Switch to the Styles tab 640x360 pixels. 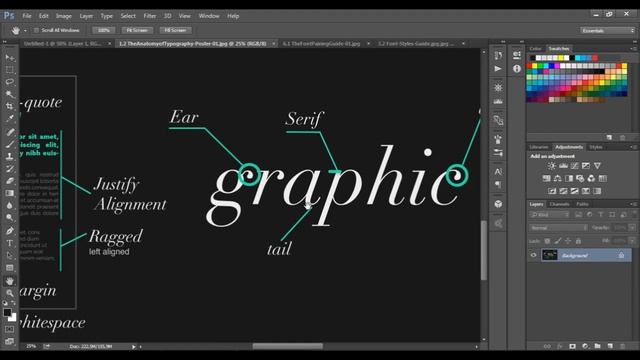[596, 147]
